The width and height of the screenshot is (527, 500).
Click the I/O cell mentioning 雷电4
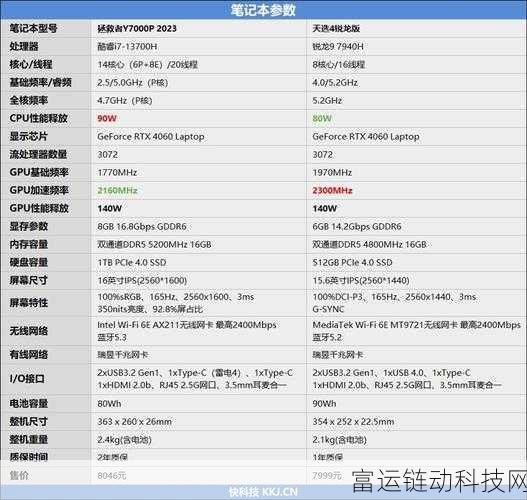coord(195,379)
